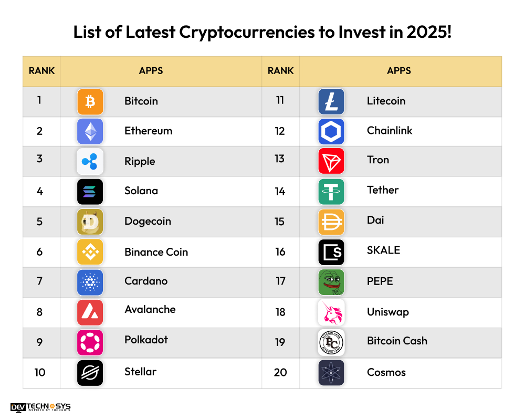Click the orange Bitcoin icon
The height and width of the screenshot is (420, 525).
(x=90, y=101)
